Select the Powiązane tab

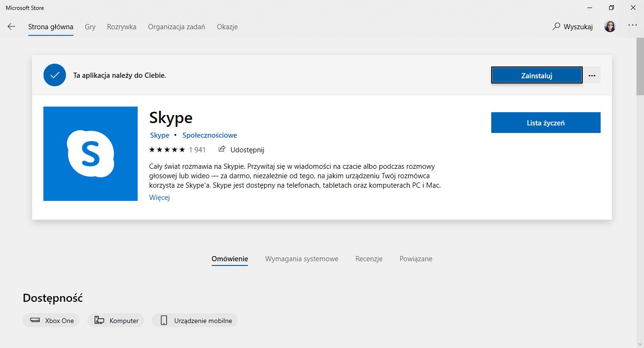pos(416,259)
